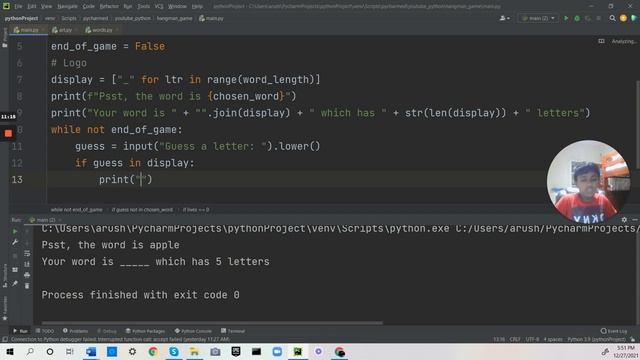Open the Python Packages tool window

pyautogui.click(x=145, y=331)
